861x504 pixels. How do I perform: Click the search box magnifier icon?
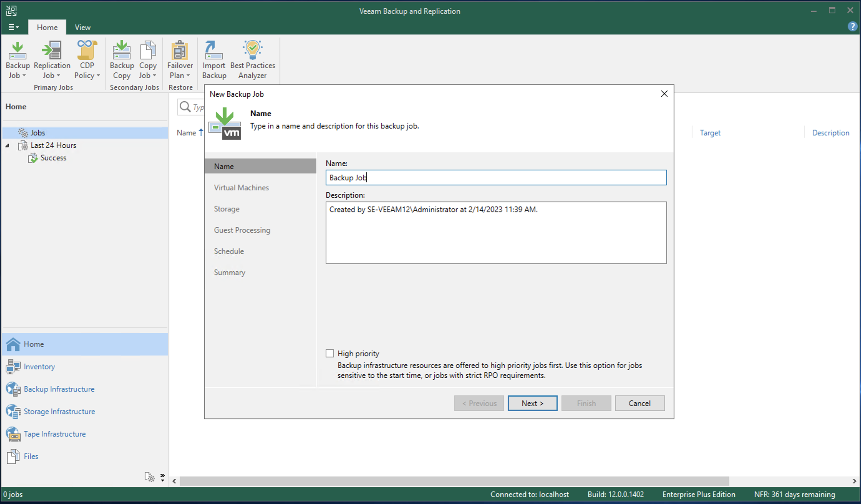(x=185, y=107)
